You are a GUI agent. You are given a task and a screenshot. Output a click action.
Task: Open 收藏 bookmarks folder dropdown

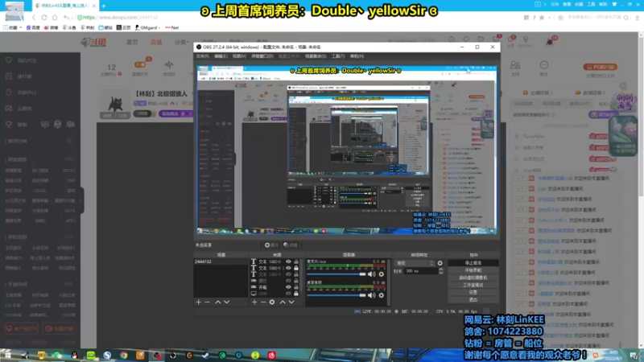(13, 27)
